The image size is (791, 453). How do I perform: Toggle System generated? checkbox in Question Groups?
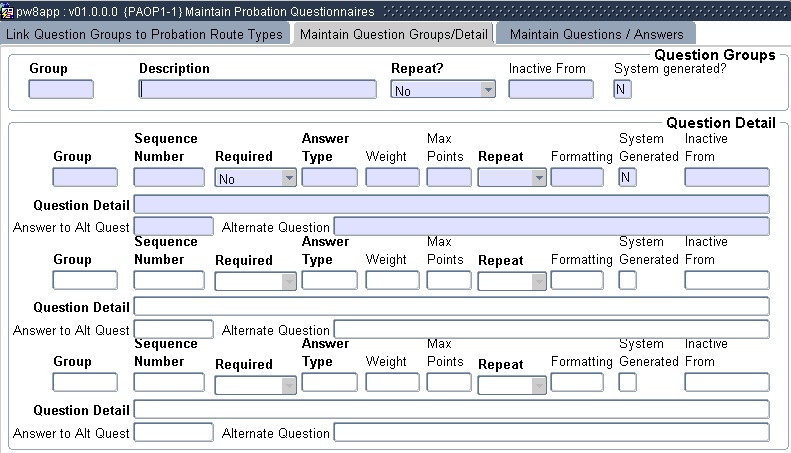click(x=622, y=89)
